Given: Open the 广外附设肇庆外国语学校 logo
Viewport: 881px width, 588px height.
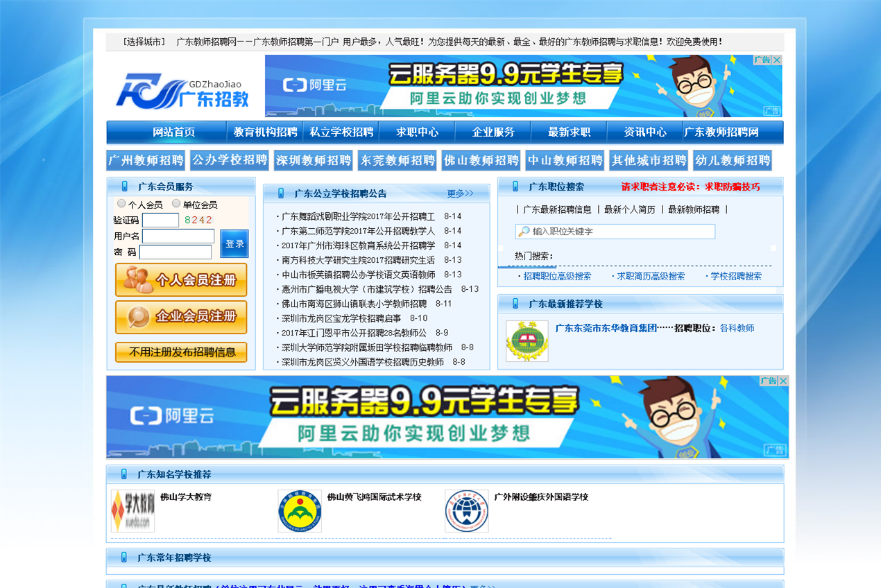Looking at the screenshot, I should [467, 511].
